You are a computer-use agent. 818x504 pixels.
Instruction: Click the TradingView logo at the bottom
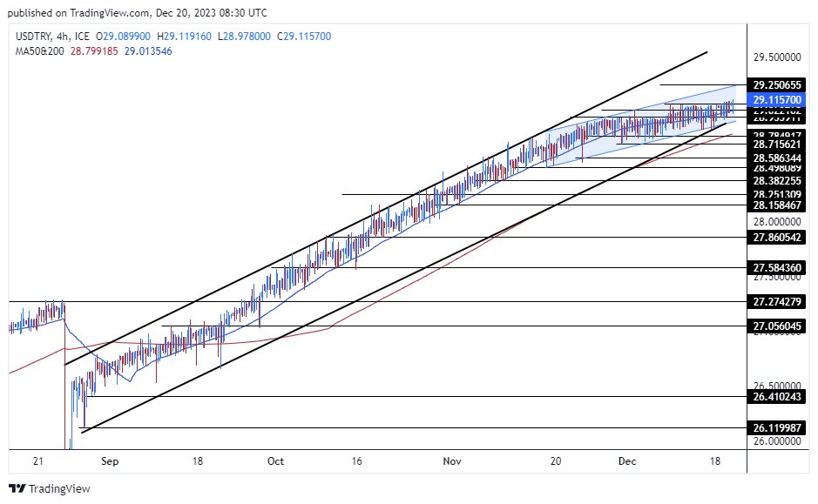pos(50,488)
